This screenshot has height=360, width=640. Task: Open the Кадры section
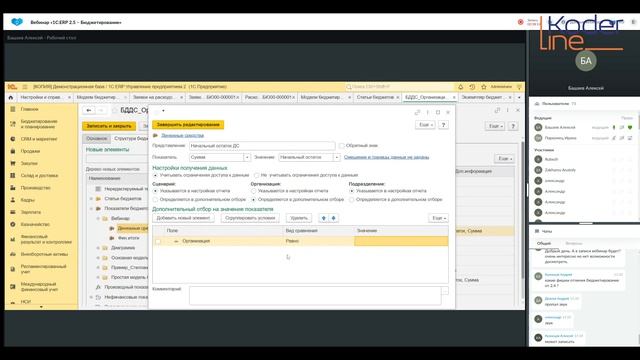point(27,200)
